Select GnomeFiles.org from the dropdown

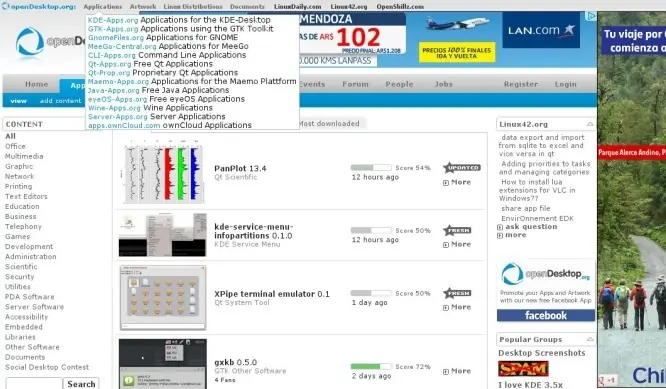pyautogui.click(x=116, y=37)
